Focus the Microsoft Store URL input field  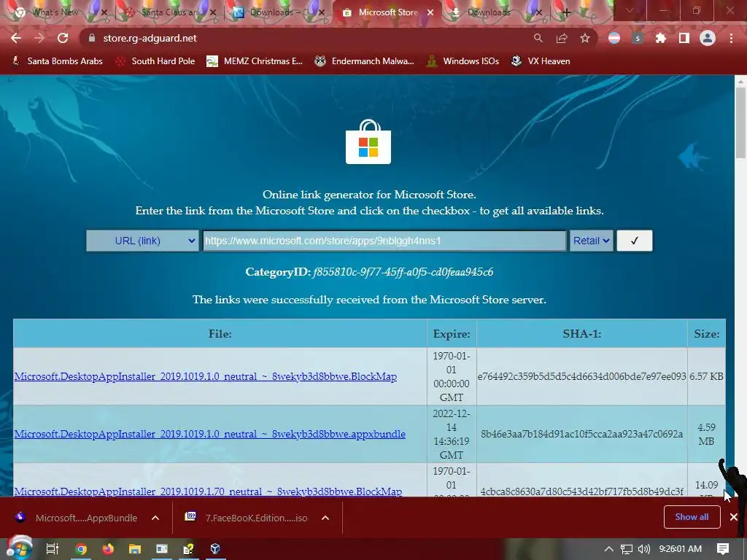point(384,241)
